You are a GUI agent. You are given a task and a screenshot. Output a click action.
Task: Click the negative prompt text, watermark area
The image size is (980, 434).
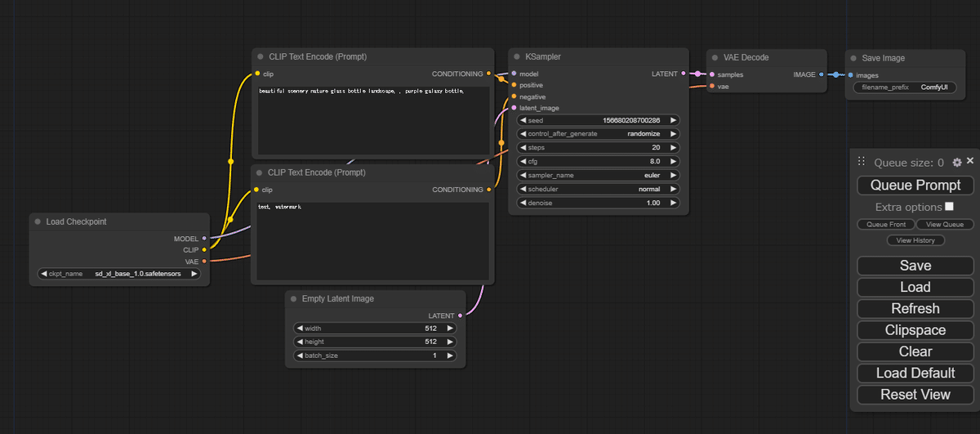pos(373,241)
